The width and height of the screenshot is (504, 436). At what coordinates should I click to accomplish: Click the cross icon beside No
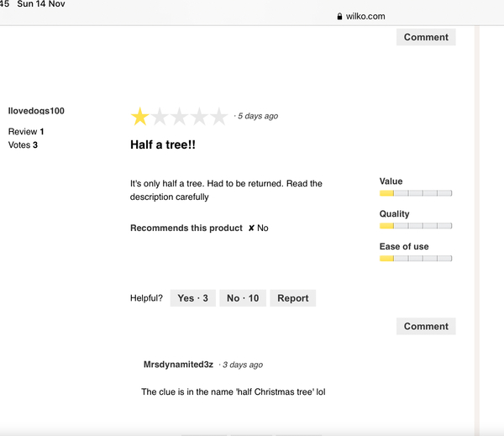[251, 228]
